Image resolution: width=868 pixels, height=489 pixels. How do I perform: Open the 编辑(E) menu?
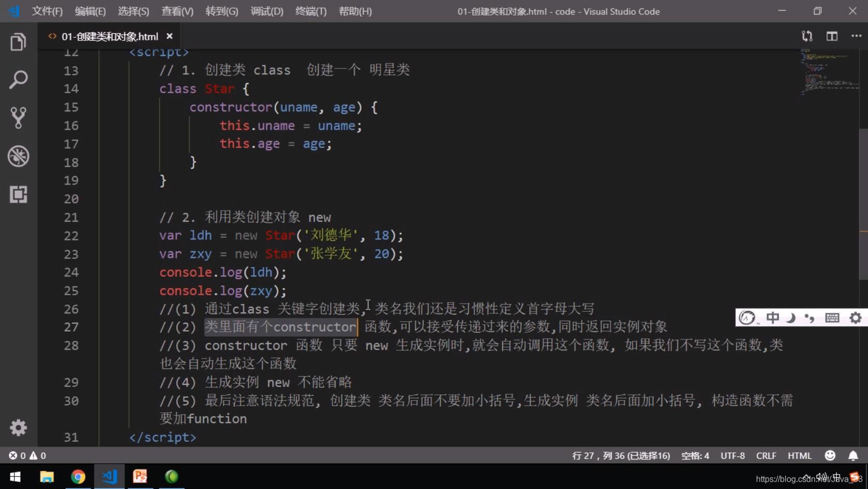(x=90, y=11)
